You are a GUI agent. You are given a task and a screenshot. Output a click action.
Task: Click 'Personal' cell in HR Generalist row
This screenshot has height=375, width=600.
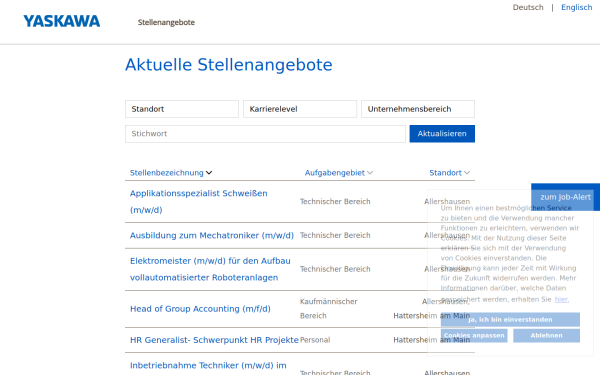pyautogui.click(x=315, y=340)
